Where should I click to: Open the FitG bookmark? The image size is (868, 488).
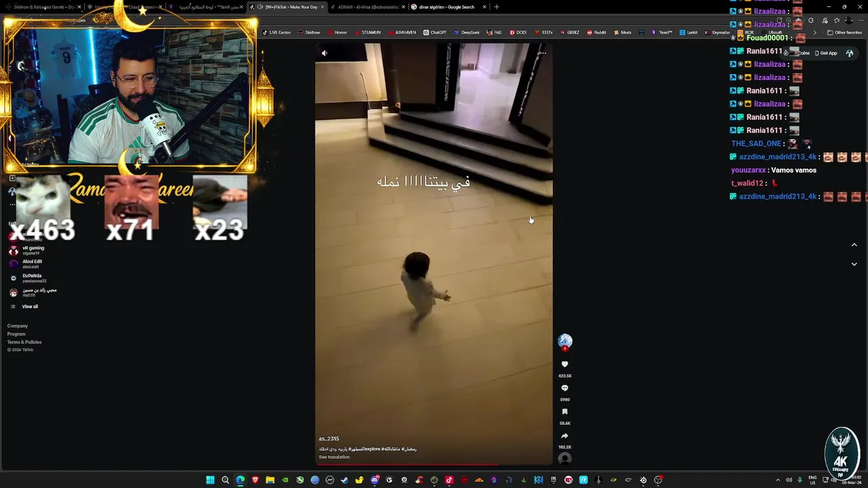(494, 33)
